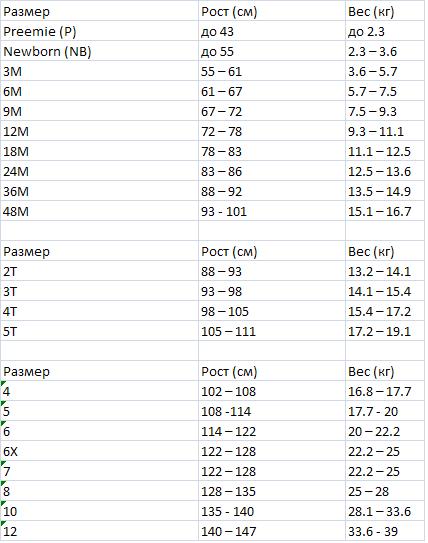Image resolution: width=428 pixels, height=543 pixels.
Task: Click the weight cell 28.1 – 33.6
Action: (x=385, y=511)
